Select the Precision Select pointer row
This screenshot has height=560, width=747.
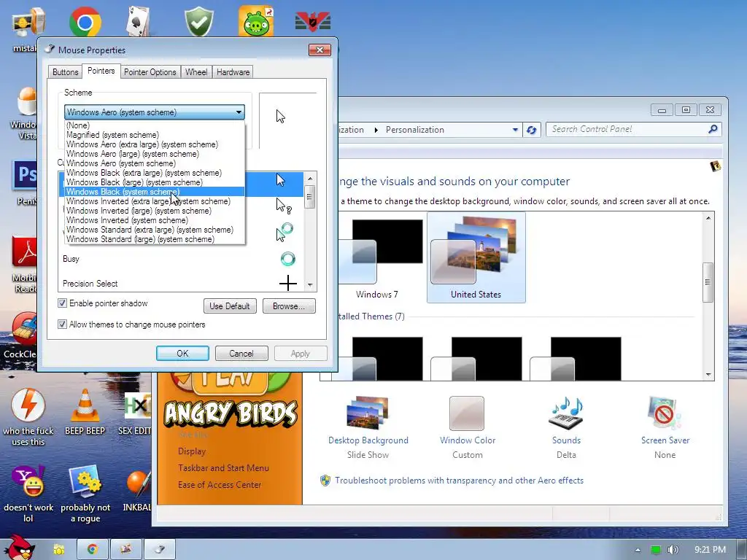coord(182,284)
